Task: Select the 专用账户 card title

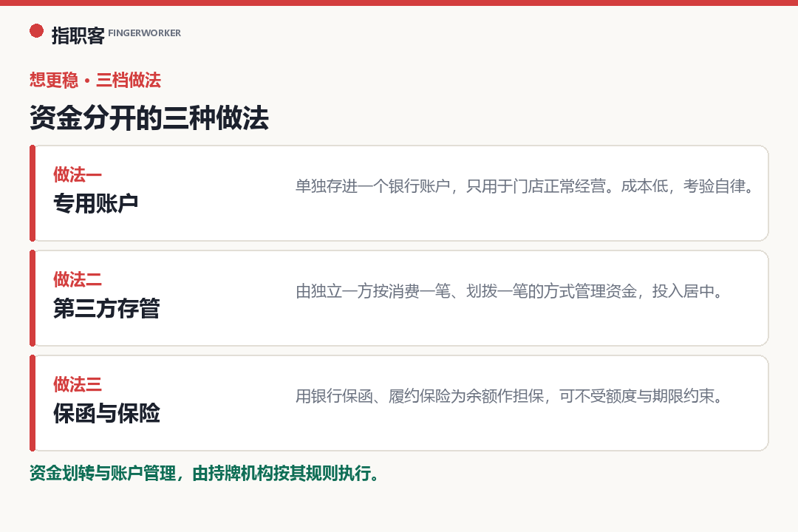Action: (x=95, y=203)
